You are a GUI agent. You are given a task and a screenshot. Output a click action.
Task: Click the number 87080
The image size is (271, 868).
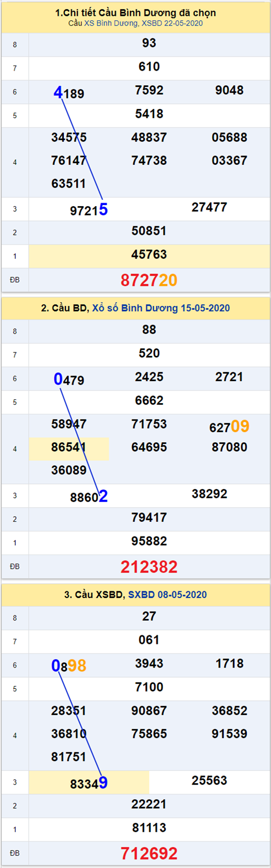229,447
